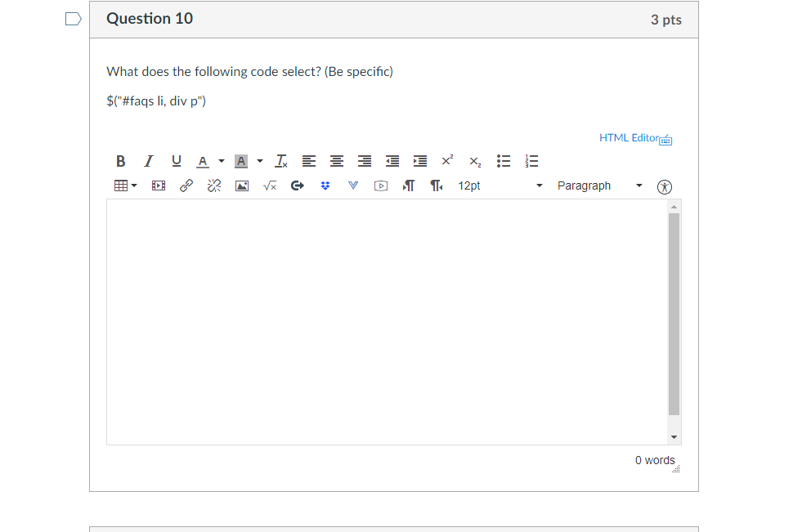Open the math equation editor
Screen dimensions: 802x532
click(x=270, y=186)
